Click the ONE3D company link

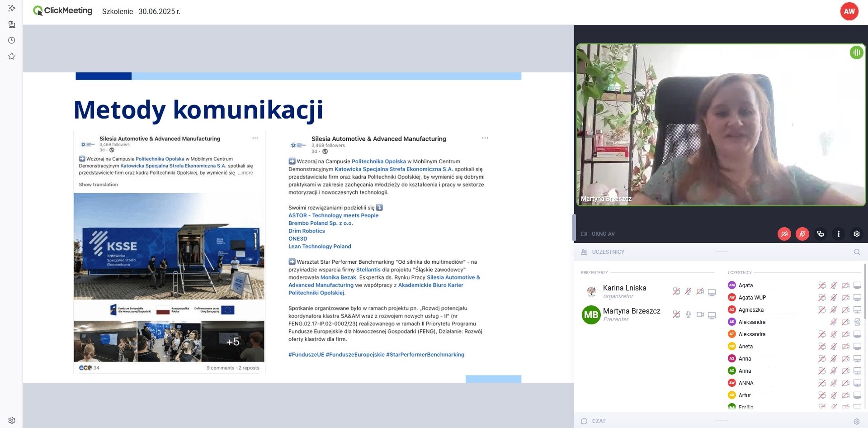pos(298,238)
